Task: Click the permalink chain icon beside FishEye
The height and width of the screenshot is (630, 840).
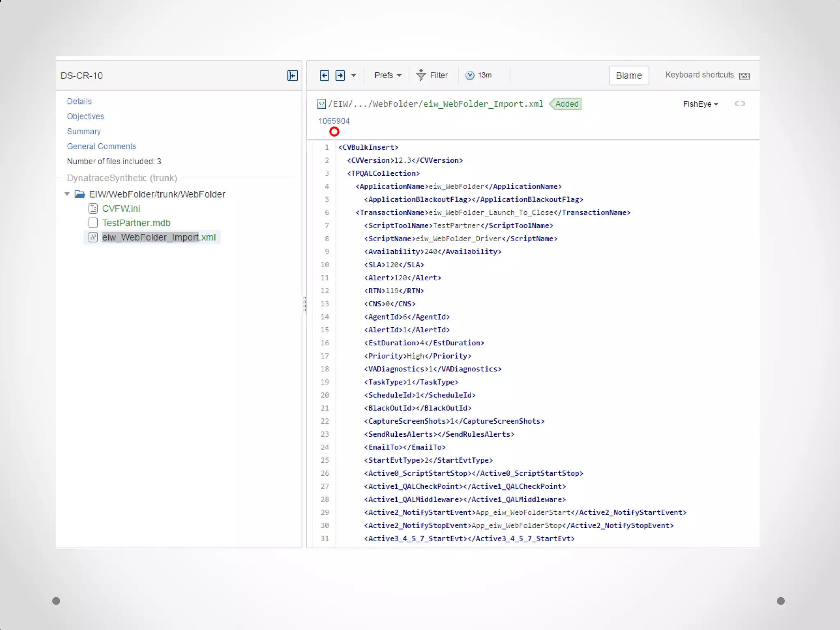Action: pos(740,104)
